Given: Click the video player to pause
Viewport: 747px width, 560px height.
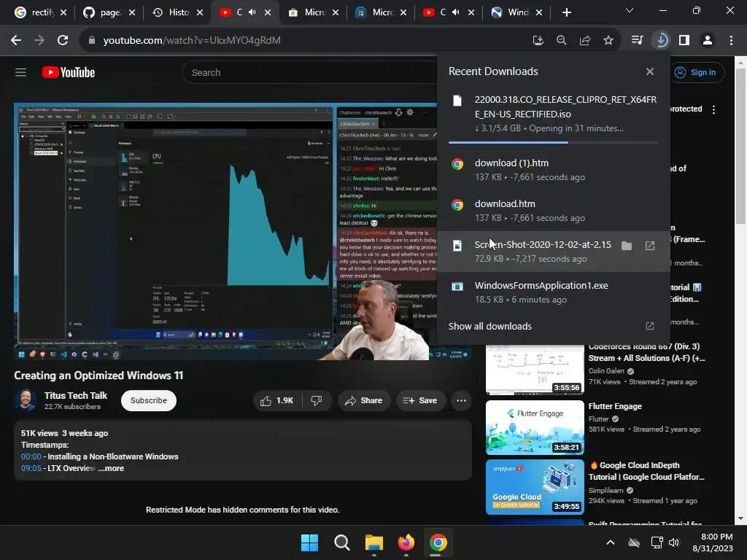Looking at the screenshot, I should coord(224,231).
